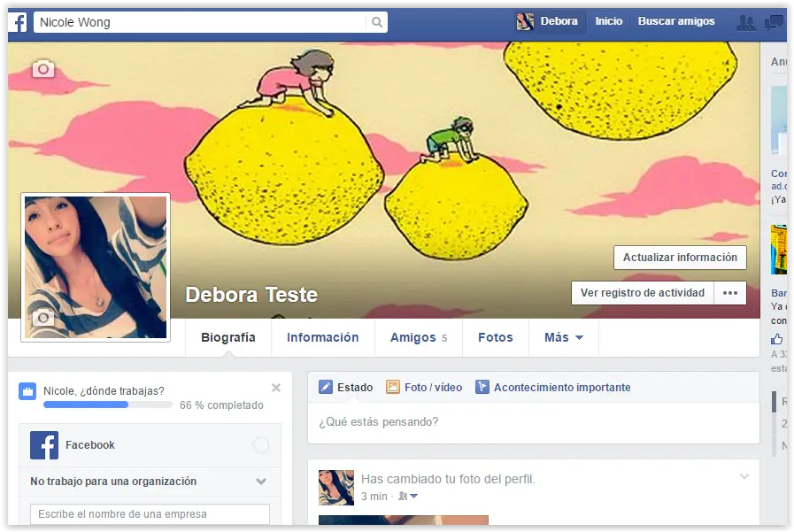Select the Estado composer tab
The width and height of the screenshot is (794, 532).
pos(346,387)
